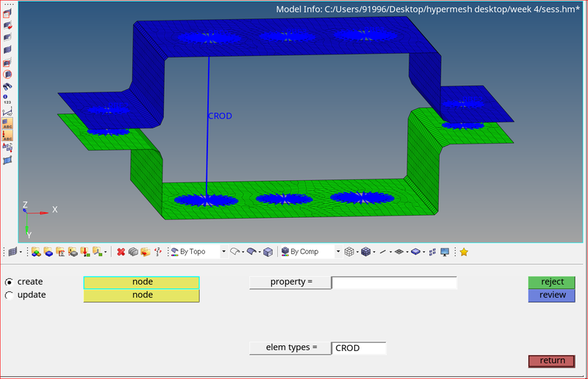Open dropdown arrow next to wireframe geometry icon
The width and height of the screenshot is (588, 379).
coord(243,252)
